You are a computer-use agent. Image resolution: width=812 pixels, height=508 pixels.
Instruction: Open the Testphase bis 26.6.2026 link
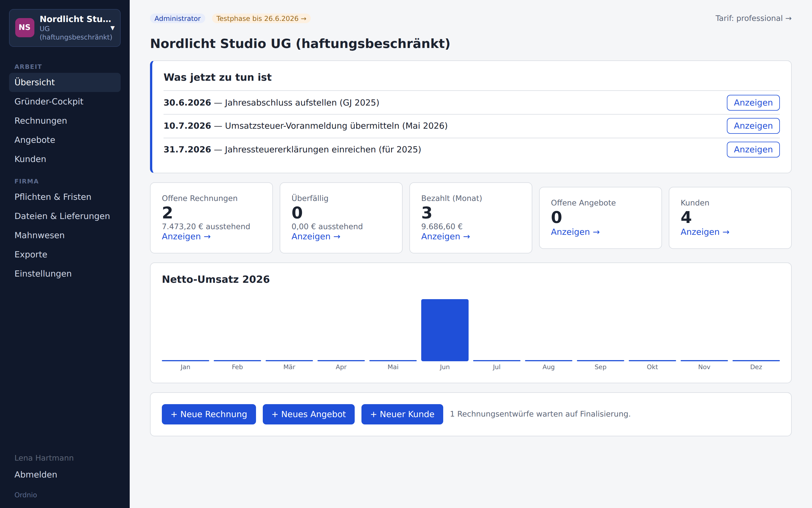[261, 18]
